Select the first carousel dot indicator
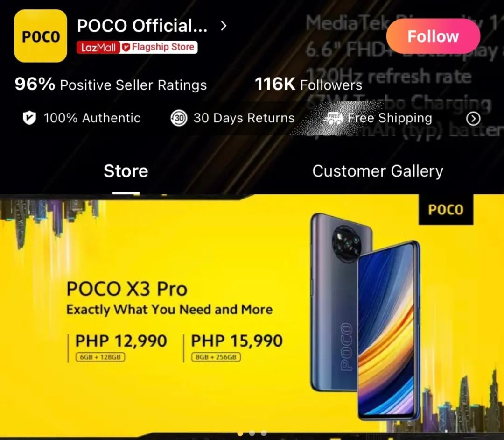This screenshot has width=504, height=440. pyautogui.click(x=240, y=433)
